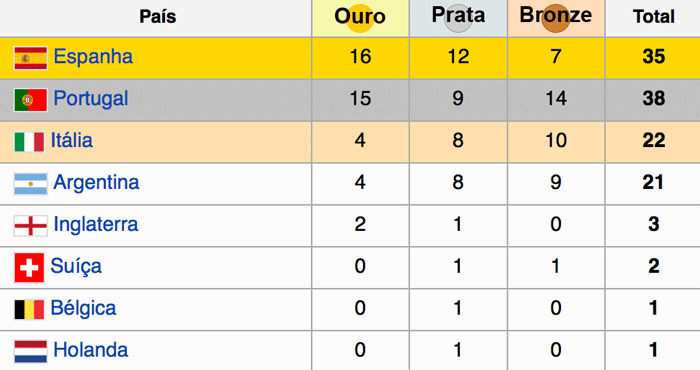
Task: Click the Italy flag icon
Action: 29,142
